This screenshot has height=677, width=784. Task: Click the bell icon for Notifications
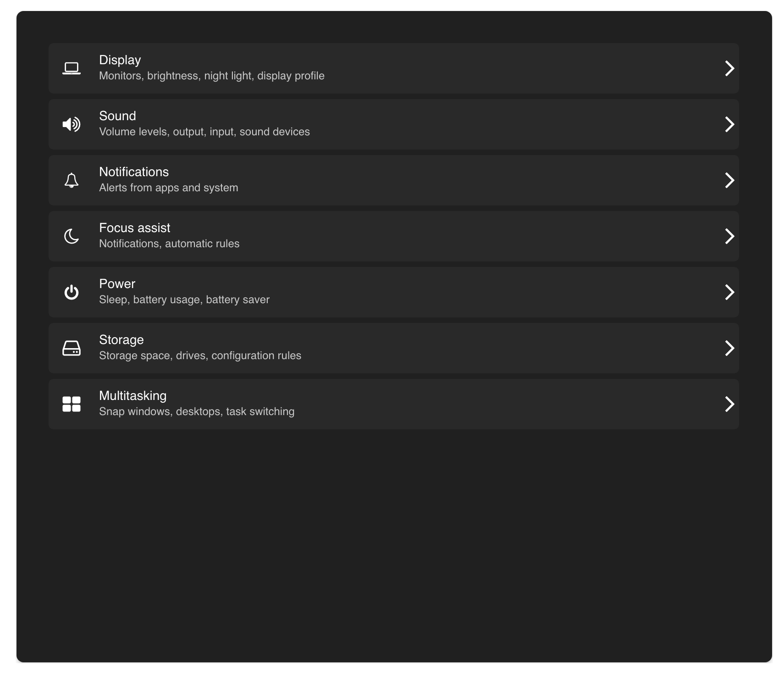pos(72,180)
